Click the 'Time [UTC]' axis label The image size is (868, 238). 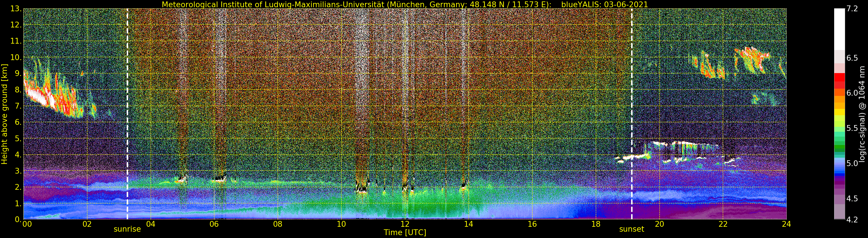[x=405, y=233]
